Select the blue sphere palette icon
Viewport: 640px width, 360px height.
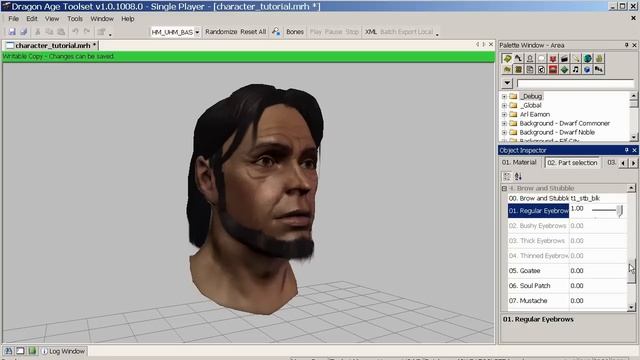[587, 69]
